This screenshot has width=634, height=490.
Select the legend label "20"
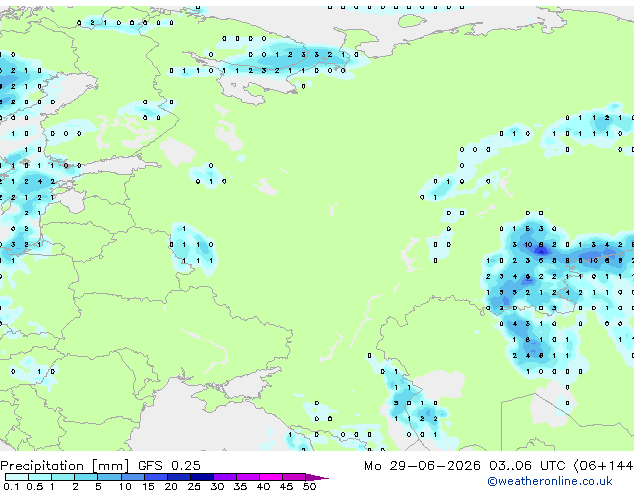(x=171, y=486)
